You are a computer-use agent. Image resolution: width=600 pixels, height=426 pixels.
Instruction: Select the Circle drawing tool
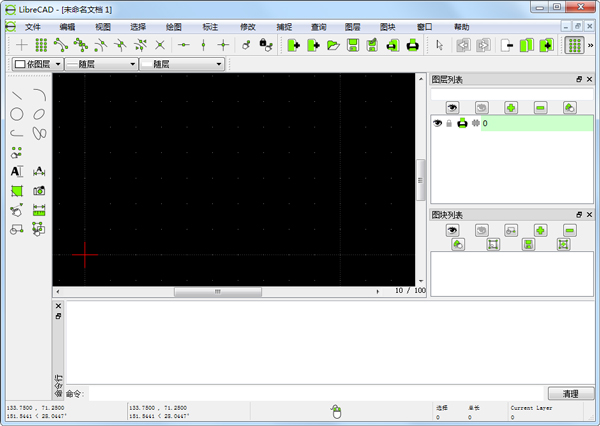point(16,114)
